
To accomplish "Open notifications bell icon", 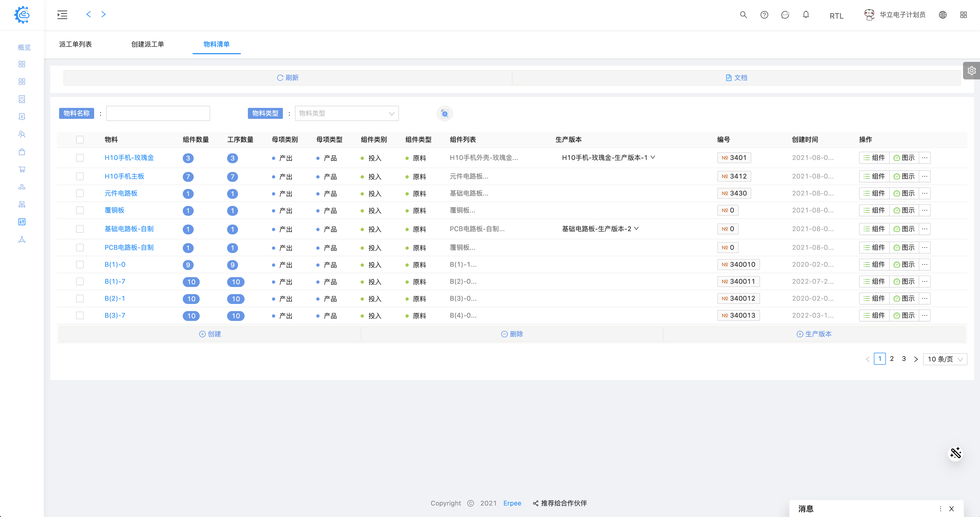I will click(806, 15).
